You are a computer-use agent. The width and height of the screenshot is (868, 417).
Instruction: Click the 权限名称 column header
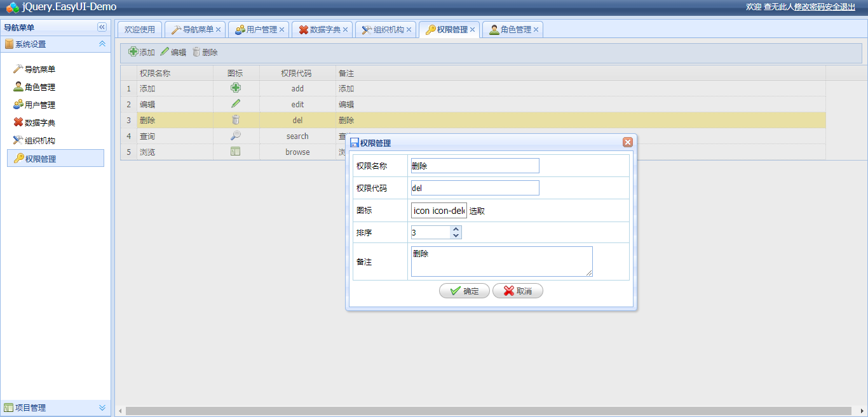click(175, 73)
